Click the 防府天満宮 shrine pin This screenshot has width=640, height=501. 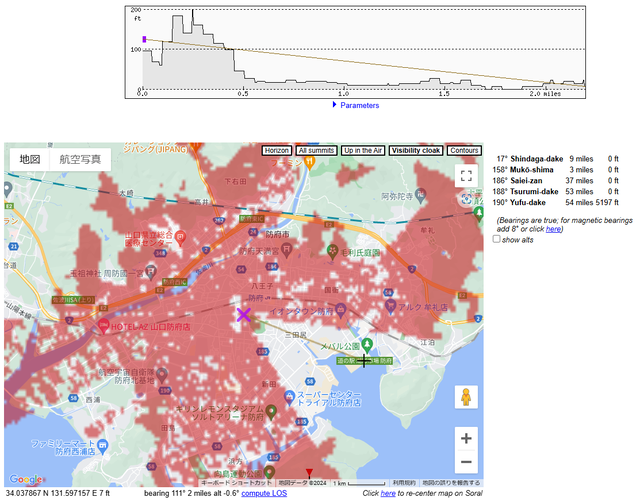click(287, 250)
